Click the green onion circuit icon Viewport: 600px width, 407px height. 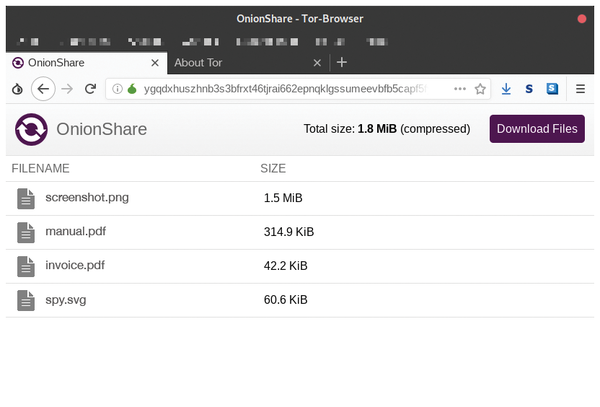(x=131, y=89)
